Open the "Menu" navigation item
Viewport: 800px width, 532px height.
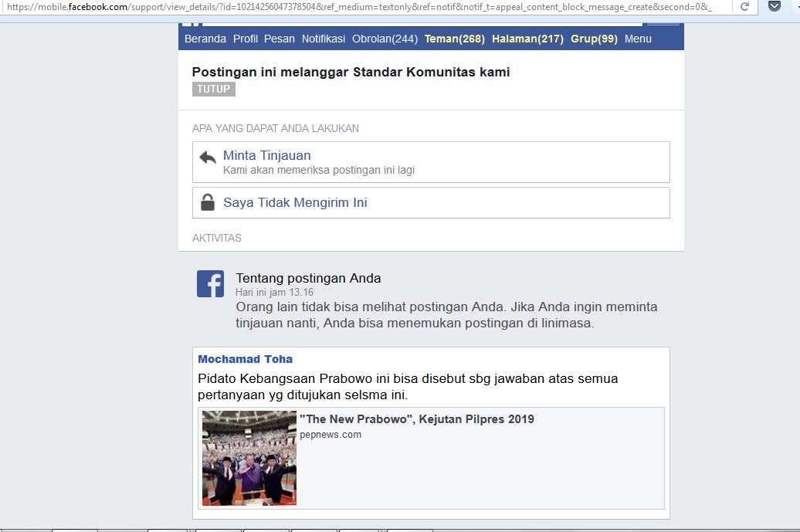pyautogui.click(x=638, y=38)
